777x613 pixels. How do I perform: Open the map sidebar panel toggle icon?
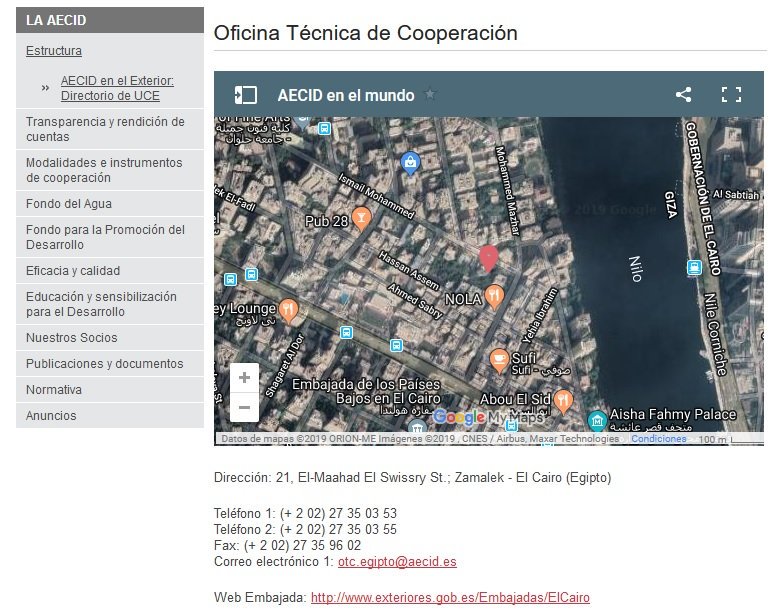click(245, 95)
